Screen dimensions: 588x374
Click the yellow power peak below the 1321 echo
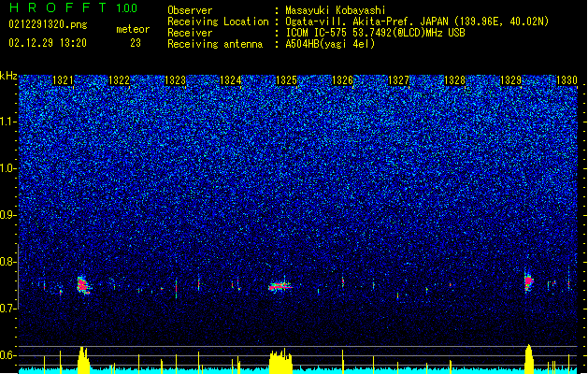tap(83, 360)
